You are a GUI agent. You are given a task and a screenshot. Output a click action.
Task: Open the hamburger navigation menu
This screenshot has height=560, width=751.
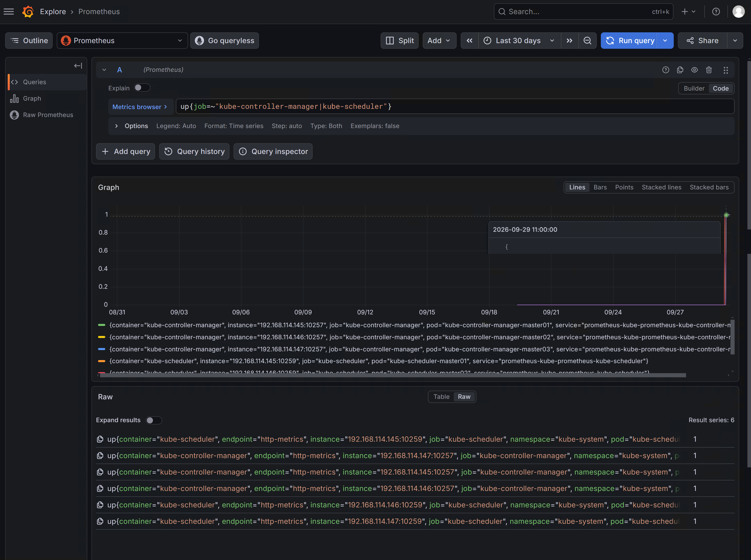(x=9, y=12)
